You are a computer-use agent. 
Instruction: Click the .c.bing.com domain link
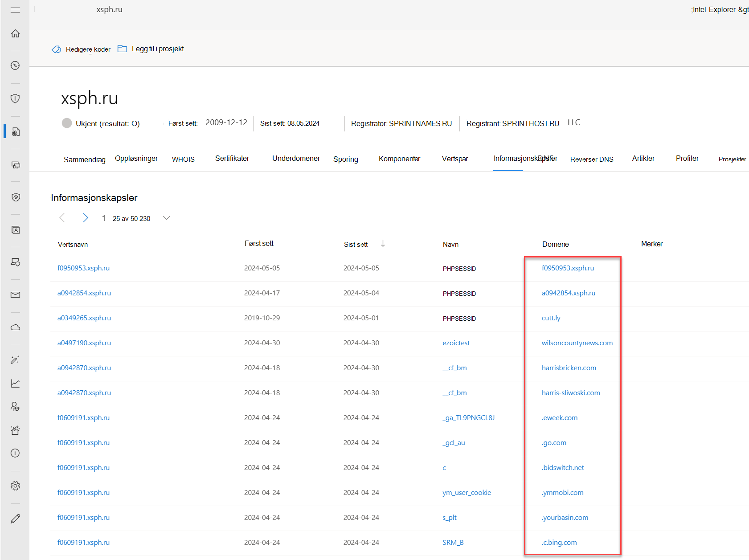click(559, 543)
